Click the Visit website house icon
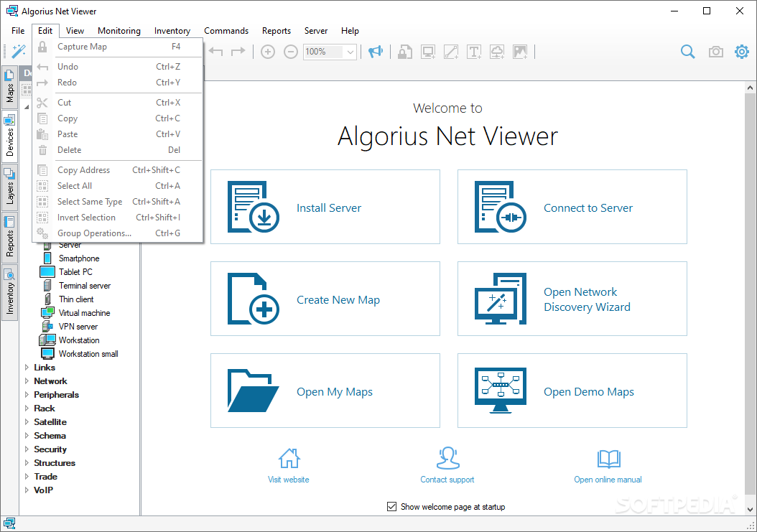Viewport: 757px width, 532px height. [289, 458]
